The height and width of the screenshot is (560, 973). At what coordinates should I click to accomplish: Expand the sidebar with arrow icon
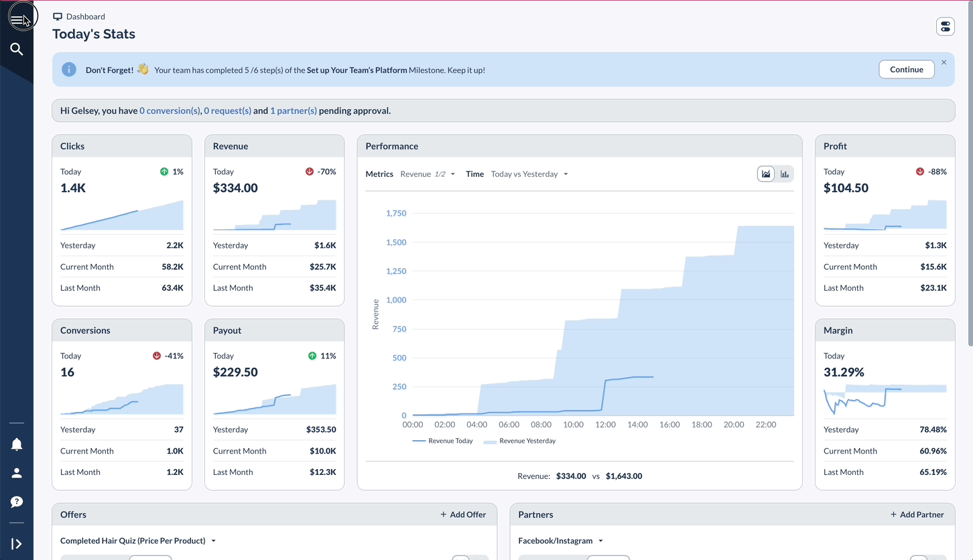17,544
